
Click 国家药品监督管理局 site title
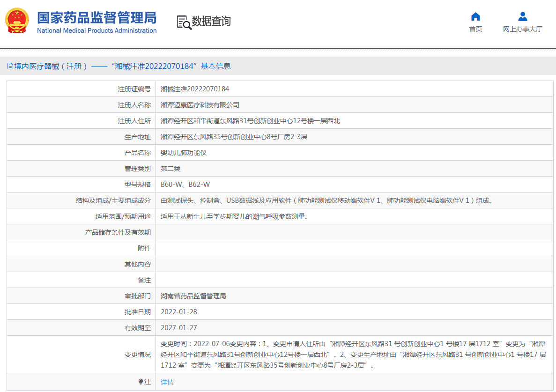(x=97, y=18)
